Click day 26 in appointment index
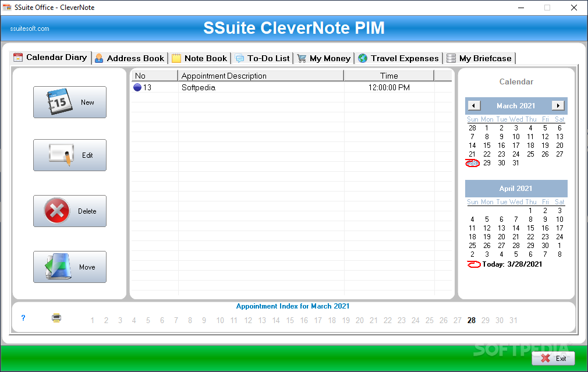The height and width of the screenshot is (372, 588). [444, 321]
